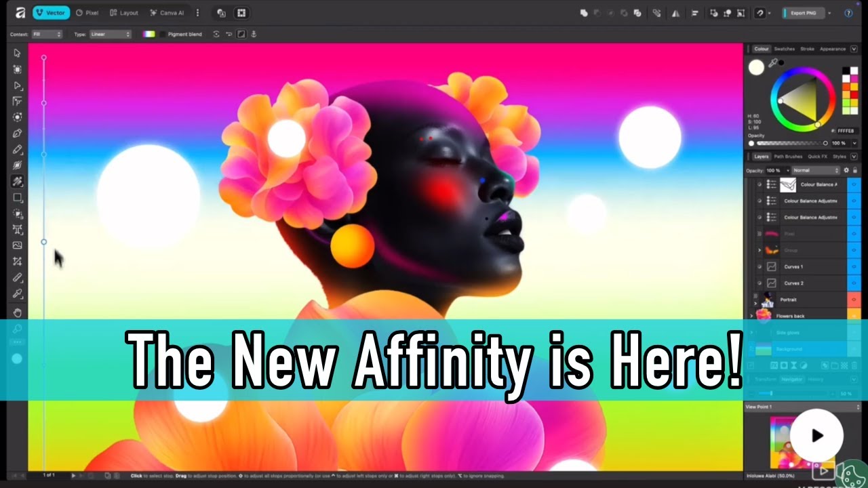This screenshot has width=868, height=488.
Task: Open the Context Fill dropdown
Action: pyautogui.click(x=47, y=34)
